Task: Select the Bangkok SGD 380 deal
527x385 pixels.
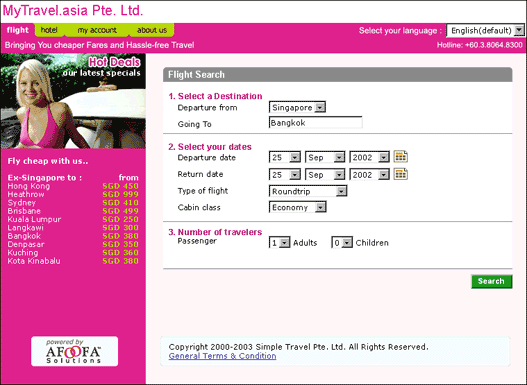Action: pos(73,236)
